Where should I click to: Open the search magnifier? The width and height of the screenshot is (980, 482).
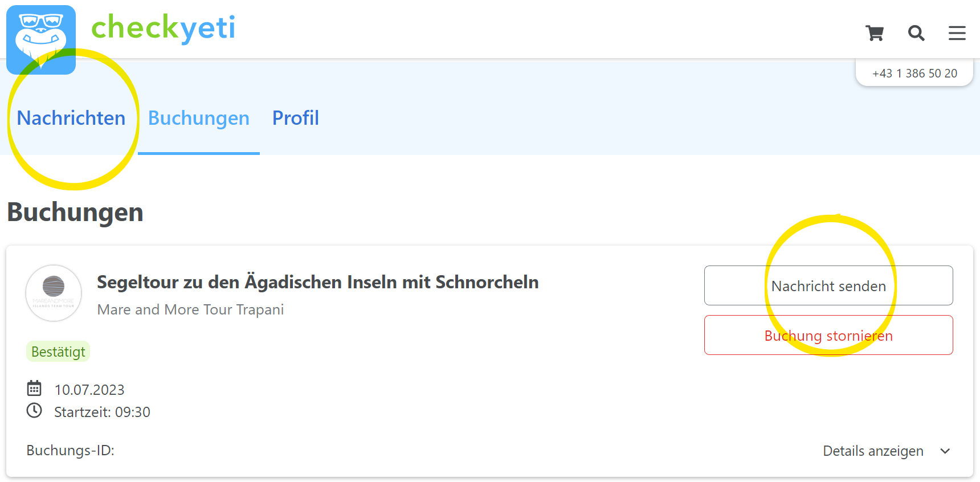[x=916, y=33]
